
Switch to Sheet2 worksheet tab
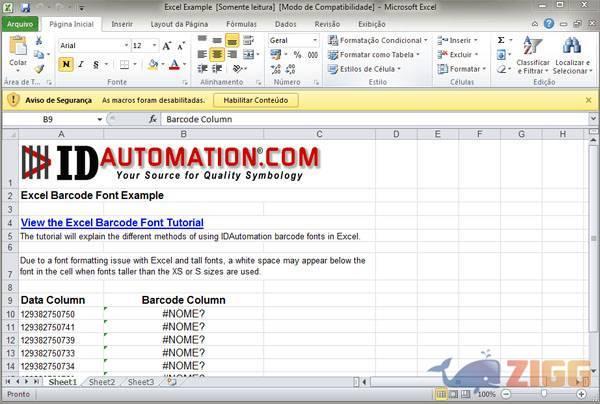102,382
